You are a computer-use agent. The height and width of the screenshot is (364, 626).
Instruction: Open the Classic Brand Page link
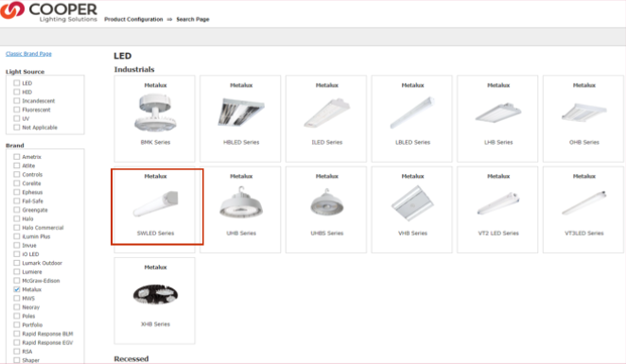point(28,54)
